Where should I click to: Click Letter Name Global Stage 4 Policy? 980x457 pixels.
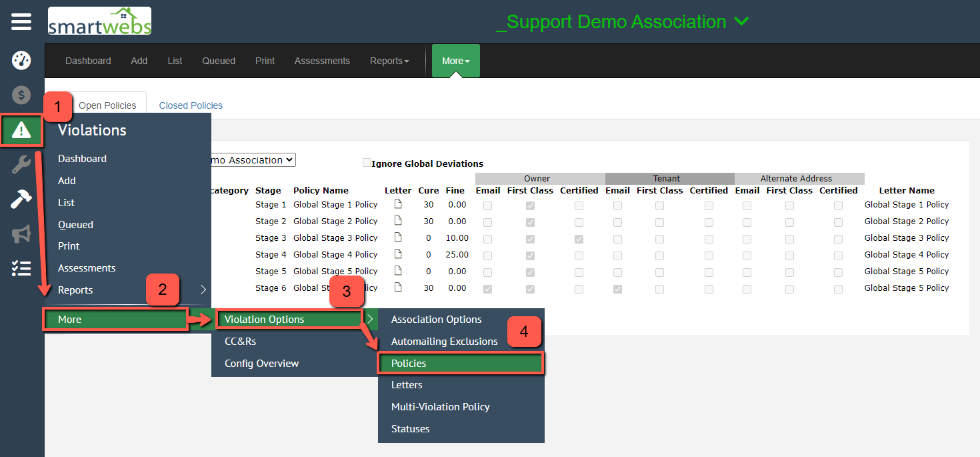[x=907, y=255]
